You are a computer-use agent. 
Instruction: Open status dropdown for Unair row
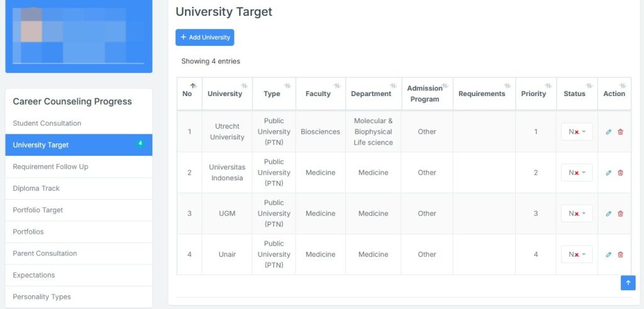[x=577, y=254]
